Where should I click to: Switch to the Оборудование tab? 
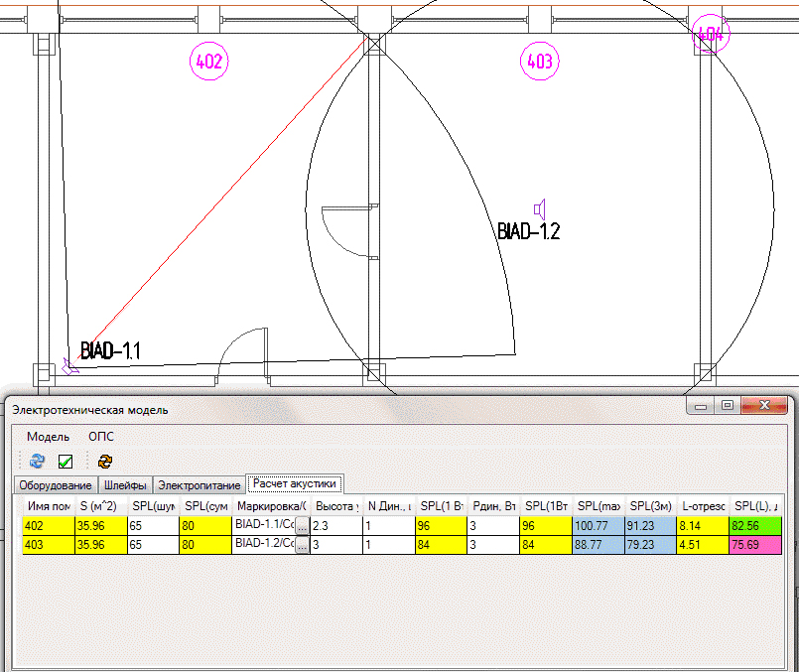pyautogui.click(x=56, y=485)
